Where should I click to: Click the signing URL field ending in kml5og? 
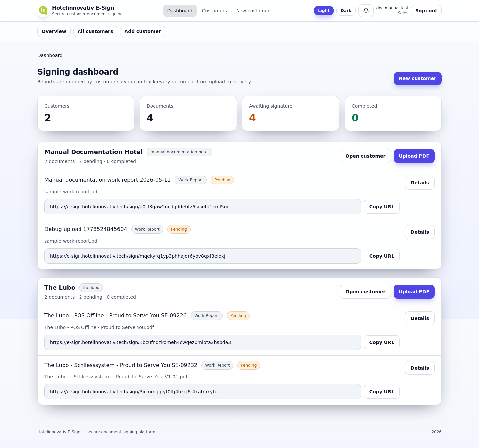click(203, 207)
